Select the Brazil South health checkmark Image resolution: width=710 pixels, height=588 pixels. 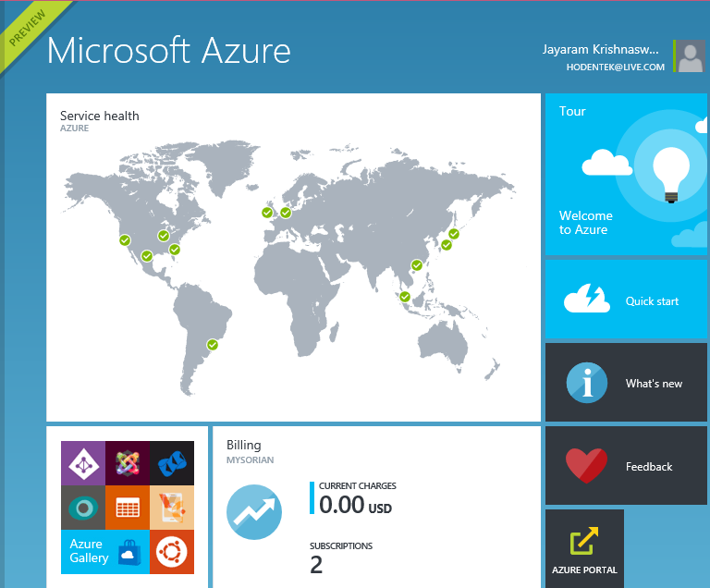tap(213, 345)
